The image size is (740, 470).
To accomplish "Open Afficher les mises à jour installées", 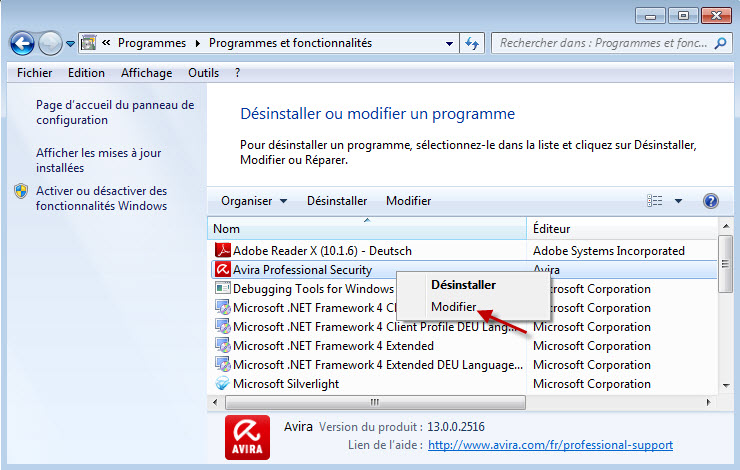I will 99,160.
